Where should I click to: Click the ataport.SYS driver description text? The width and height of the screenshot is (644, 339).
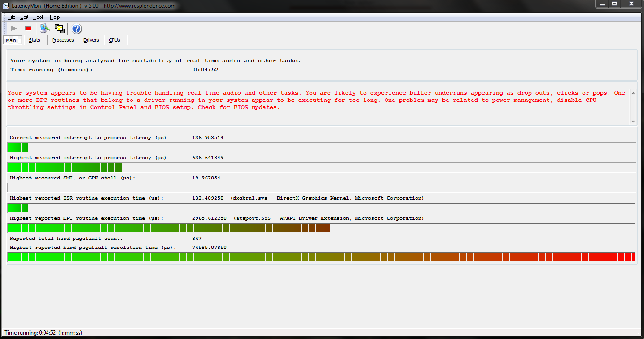pos(329,218)
